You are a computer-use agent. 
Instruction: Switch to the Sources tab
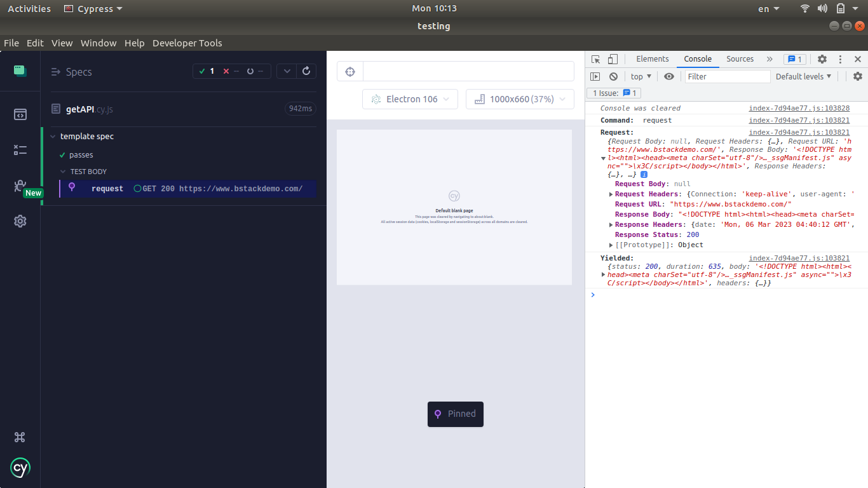tap(740, 58)
